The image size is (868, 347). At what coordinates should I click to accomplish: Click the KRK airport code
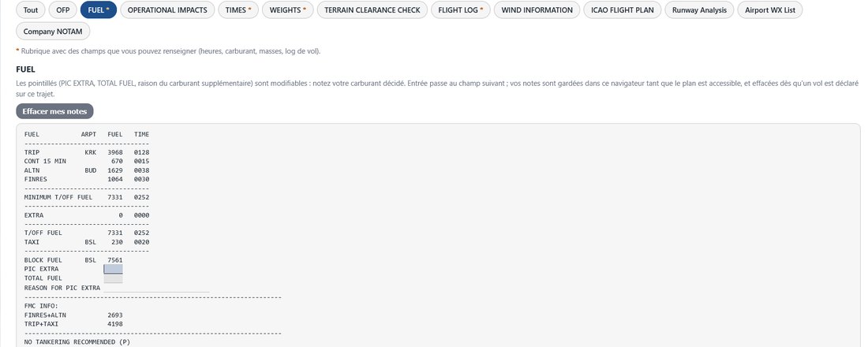click(91, 152)
